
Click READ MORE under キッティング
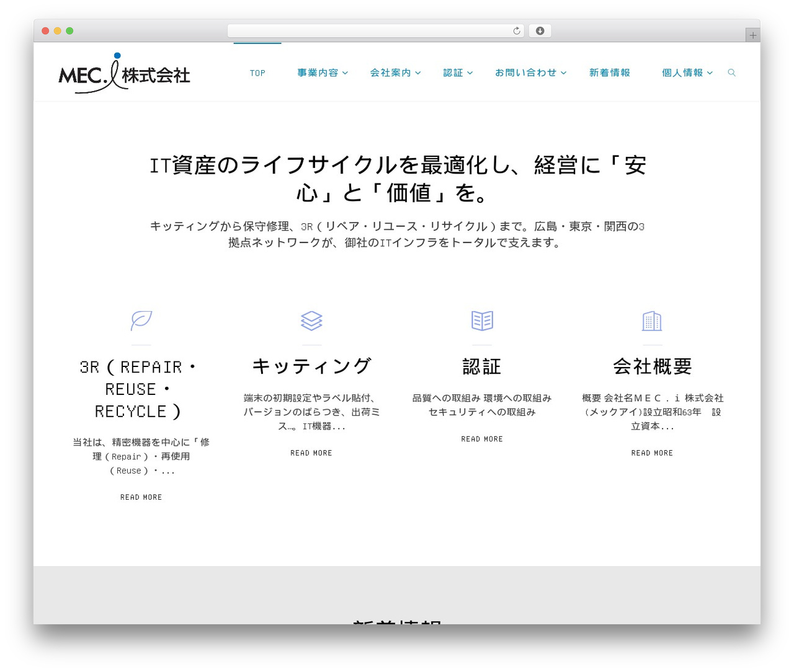[x=311, y=453]
